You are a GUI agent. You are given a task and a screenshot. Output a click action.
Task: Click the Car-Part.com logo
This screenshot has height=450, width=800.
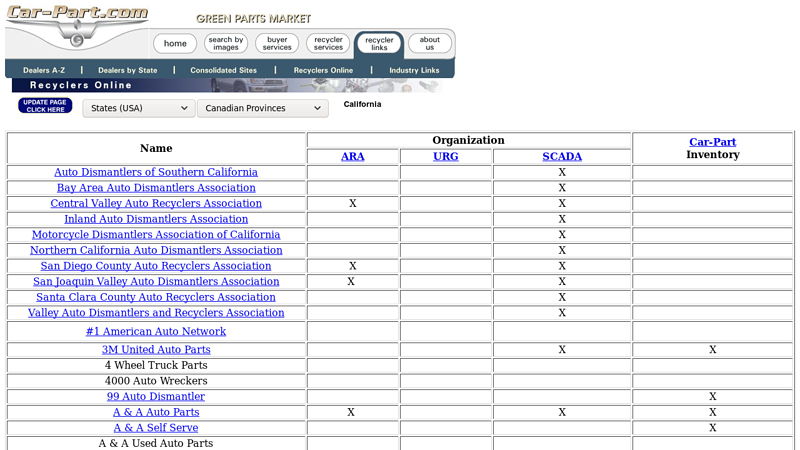point(76,25)
